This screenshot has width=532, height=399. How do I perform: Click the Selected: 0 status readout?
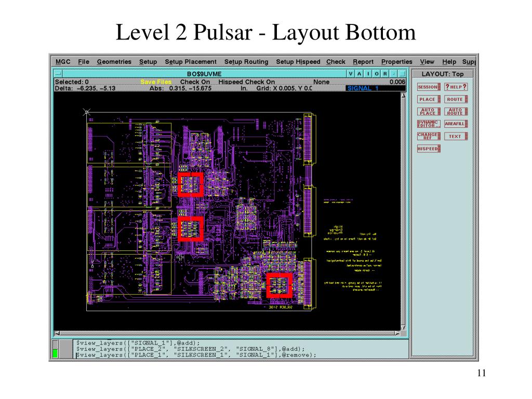(72, 82)
